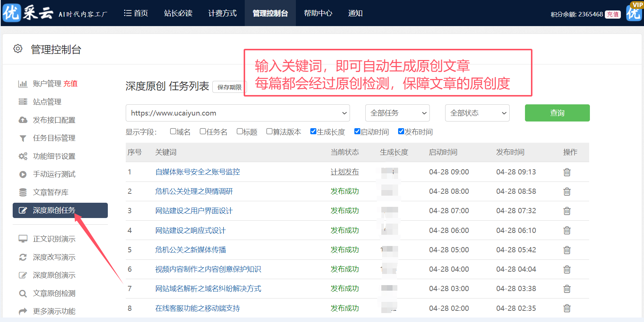644x322 pixels.
Task: Select the 管理控制台 navigation tab
Action: point(270,13)
